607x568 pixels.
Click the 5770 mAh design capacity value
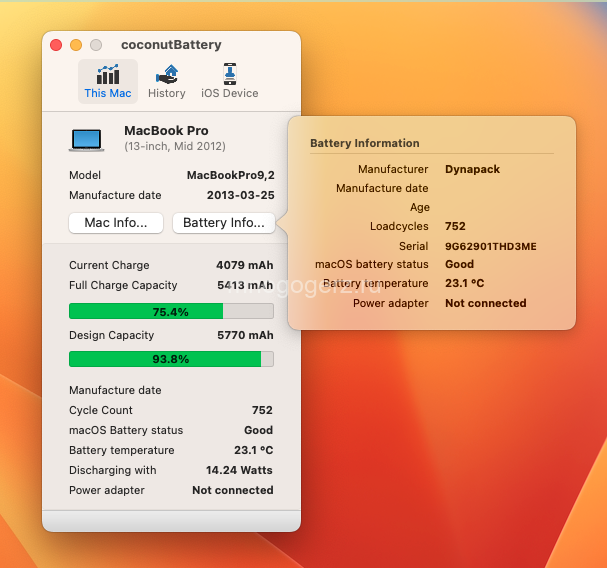tap(245, 335)
